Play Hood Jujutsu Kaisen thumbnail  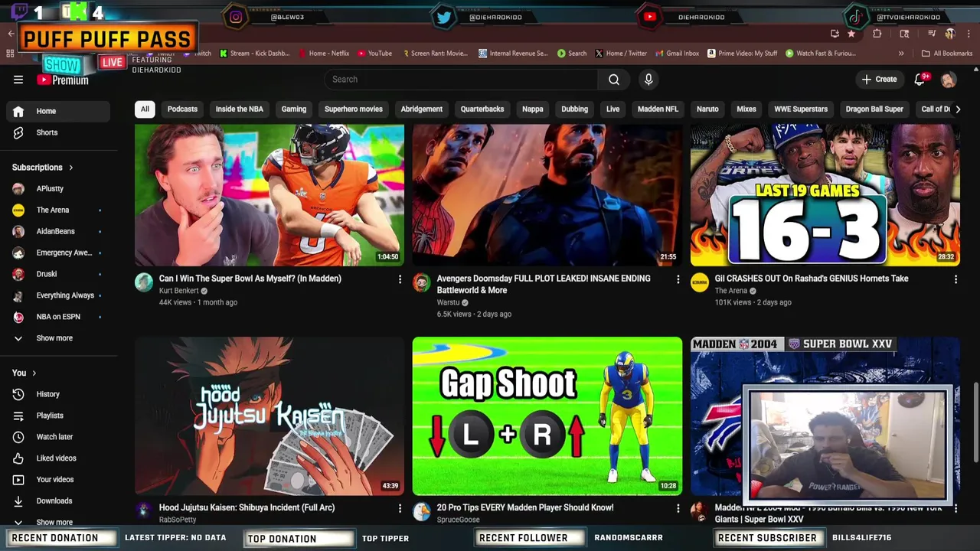click(x=269, y=416)
